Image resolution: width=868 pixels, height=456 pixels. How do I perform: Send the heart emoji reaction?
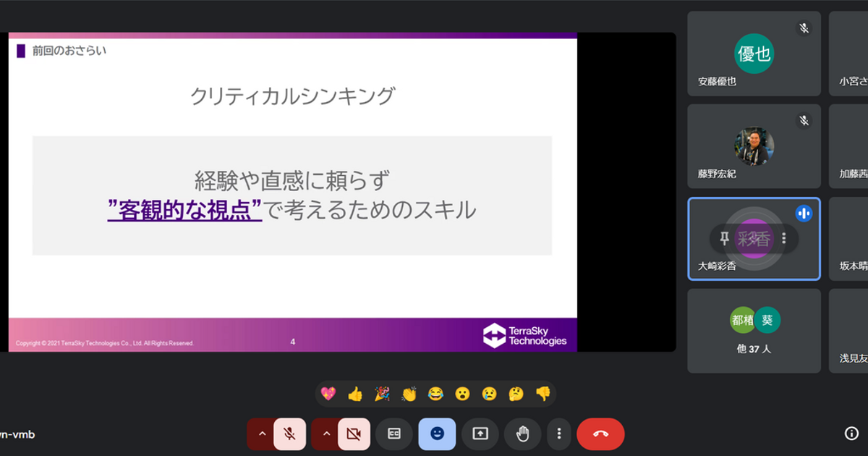(328, 394)
